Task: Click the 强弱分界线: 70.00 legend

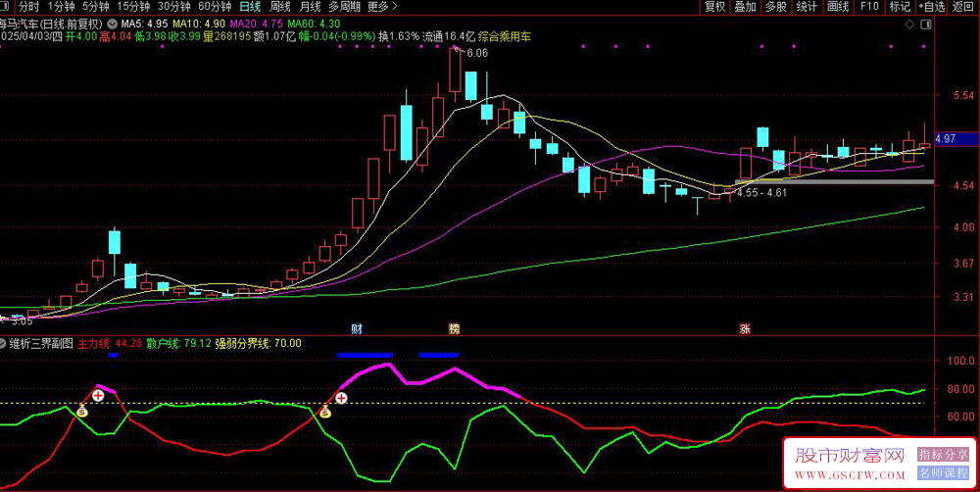Action: coord(258,343)
